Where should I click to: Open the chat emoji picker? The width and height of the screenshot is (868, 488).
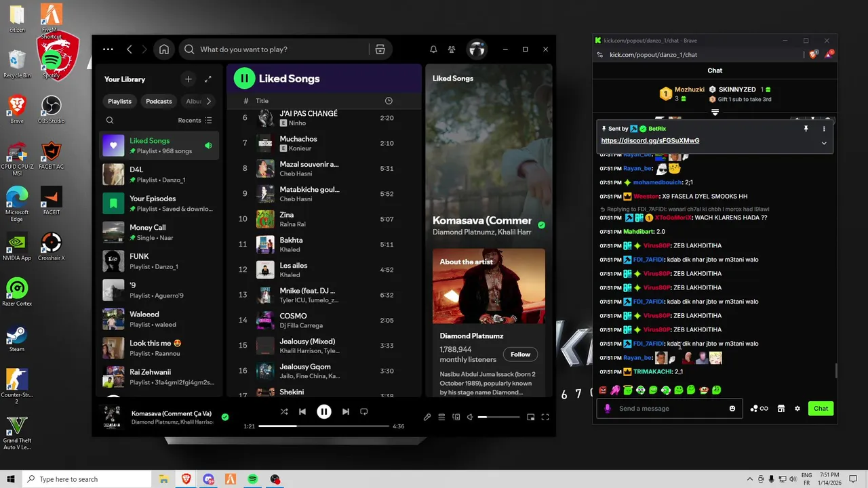[732, 409]
